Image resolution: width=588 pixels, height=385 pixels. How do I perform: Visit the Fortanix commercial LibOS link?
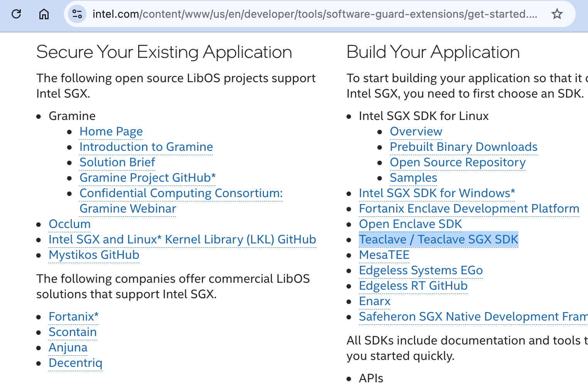coord(74,317)
